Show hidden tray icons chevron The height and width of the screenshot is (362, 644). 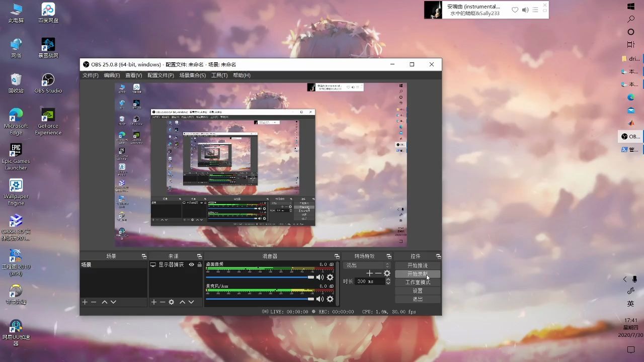click(x=625, y=280)
